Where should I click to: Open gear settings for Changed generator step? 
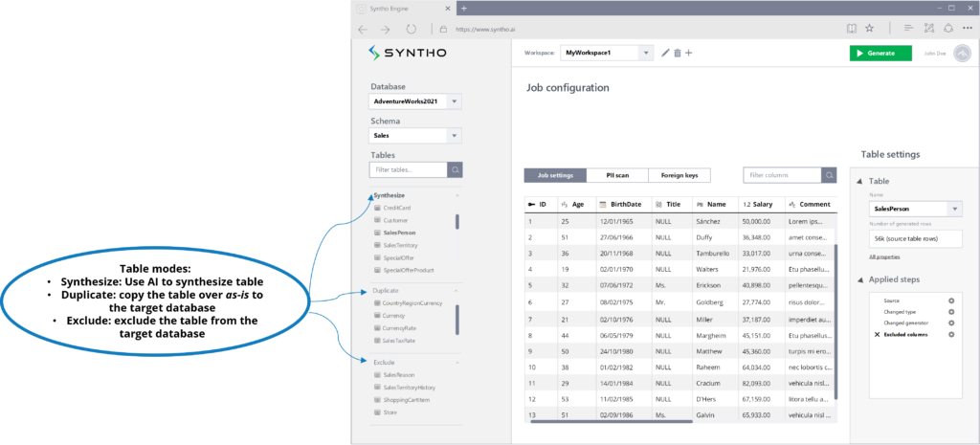(951, 323)
